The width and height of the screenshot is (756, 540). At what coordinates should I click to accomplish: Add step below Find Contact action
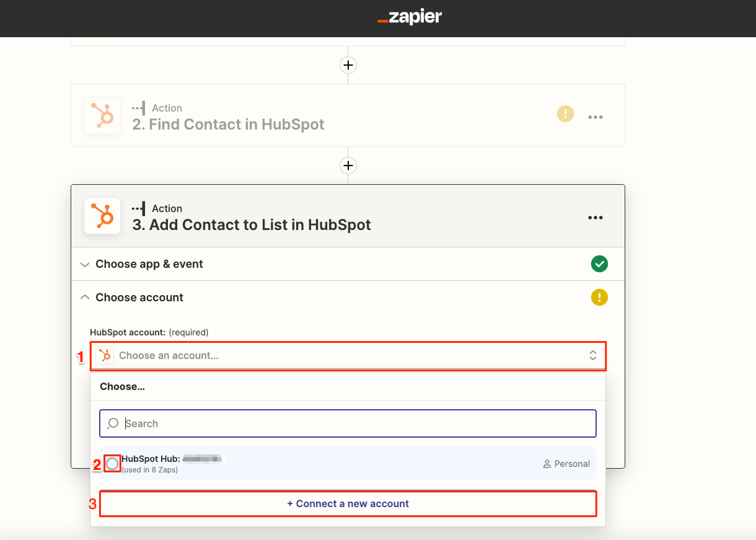click(348, 166)
